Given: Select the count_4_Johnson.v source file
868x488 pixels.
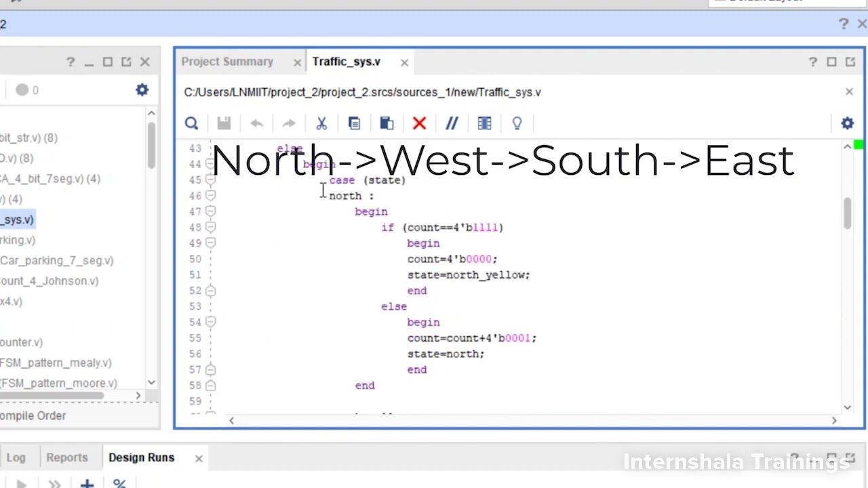Looking at the screenshot, I should (49, 281).
